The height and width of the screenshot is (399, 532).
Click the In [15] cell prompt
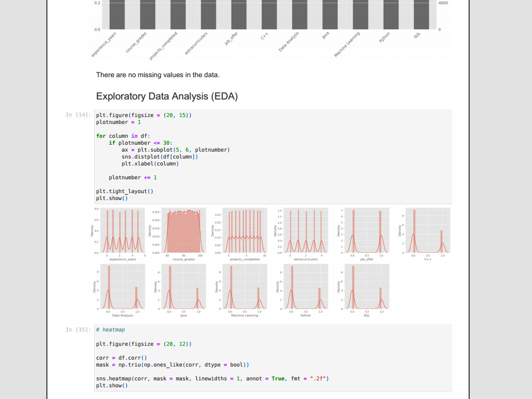pyautogui.click(x=78, y=329)
